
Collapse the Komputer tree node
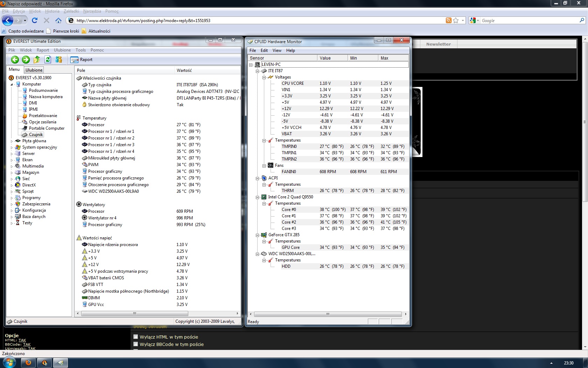(x=12, y=84)
